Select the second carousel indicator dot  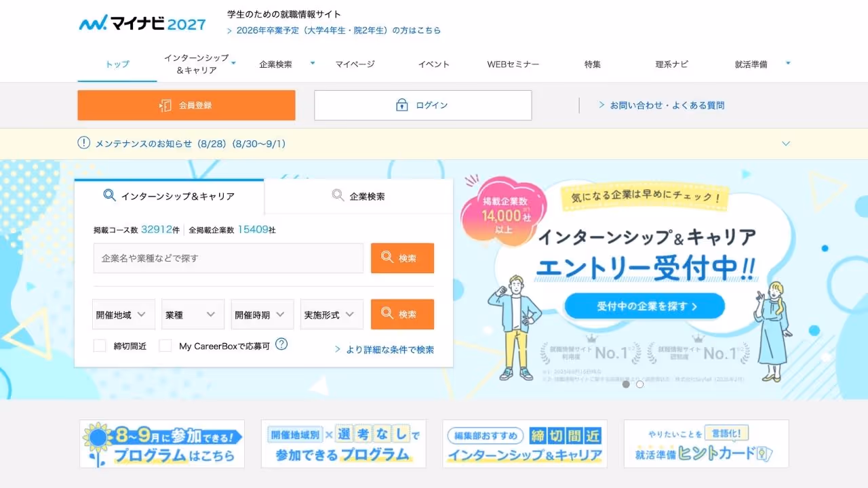pyautogui.click(x=639, y=384)
